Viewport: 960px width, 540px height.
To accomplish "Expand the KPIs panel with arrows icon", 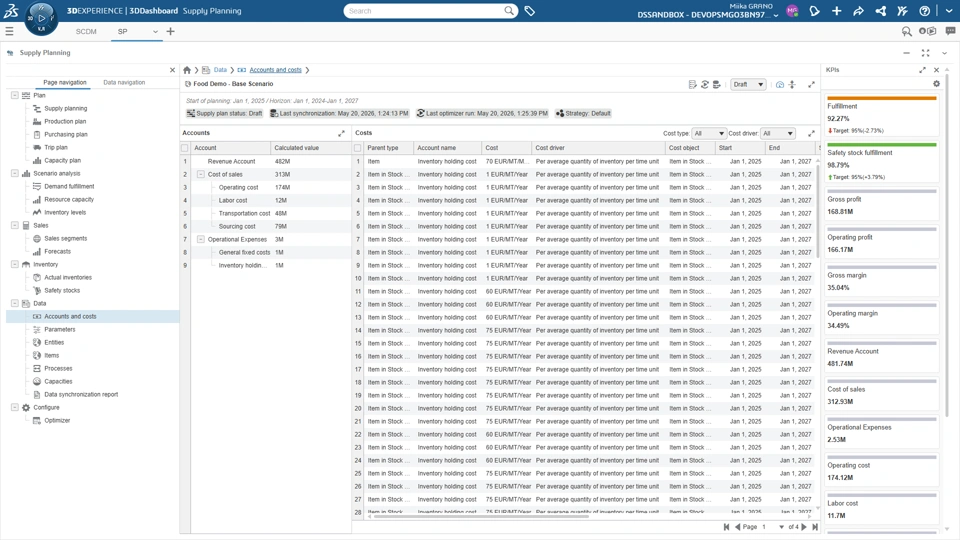I will point(922,70).
